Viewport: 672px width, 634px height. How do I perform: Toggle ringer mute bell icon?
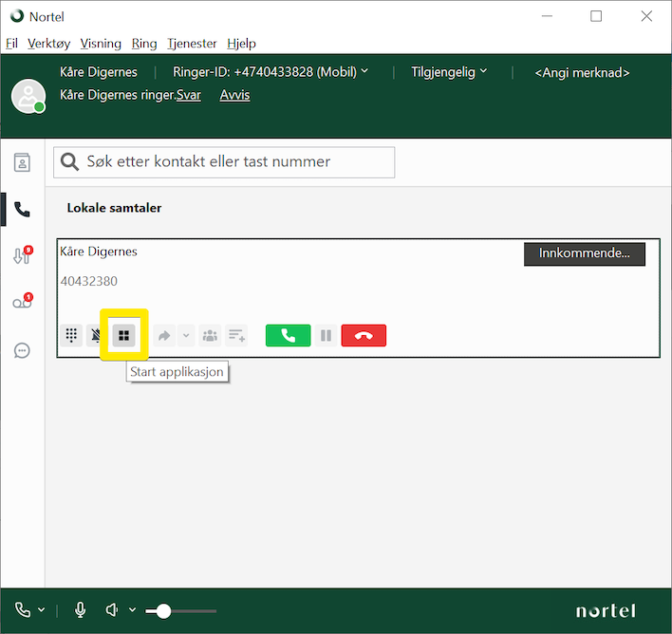point(96,335)
